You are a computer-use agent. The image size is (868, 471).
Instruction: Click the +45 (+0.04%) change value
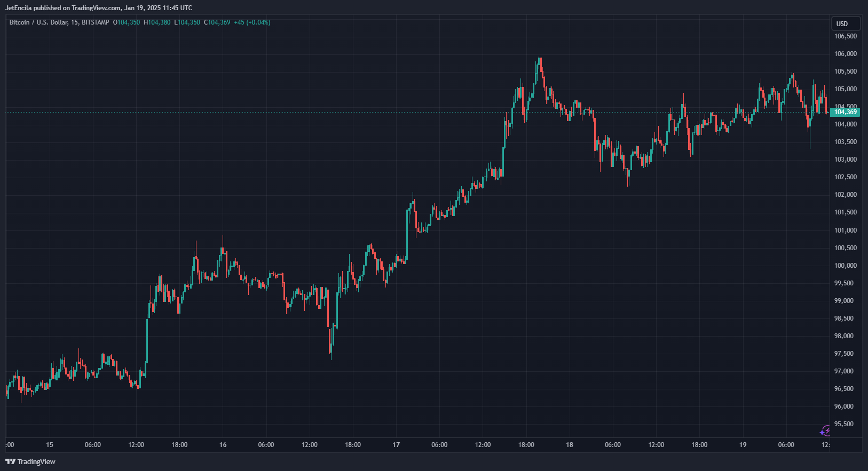[x=252, y=22]
